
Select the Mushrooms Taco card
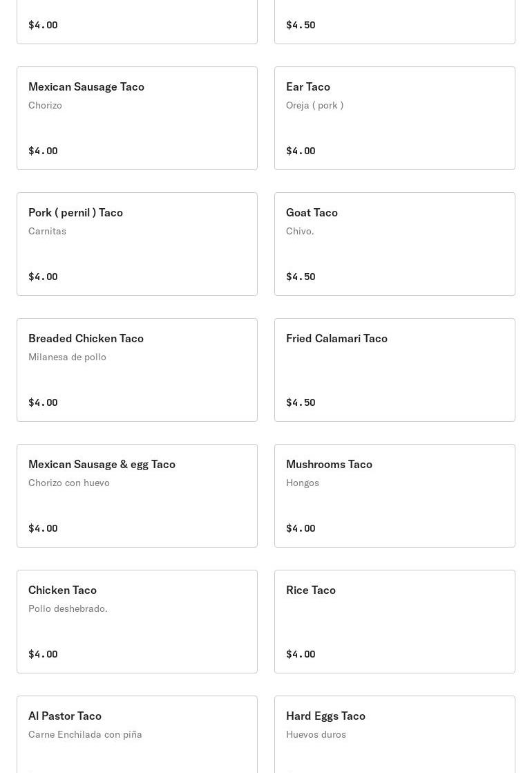[395, 496]
